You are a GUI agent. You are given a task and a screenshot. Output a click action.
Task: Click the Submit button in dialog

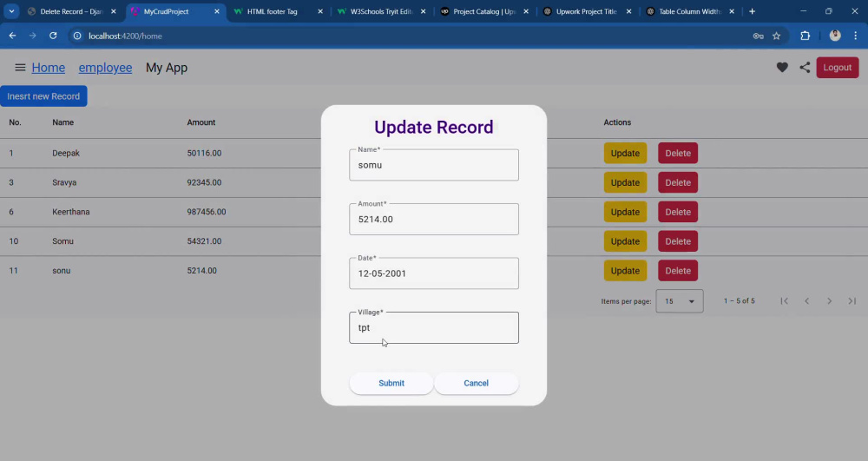391,383
